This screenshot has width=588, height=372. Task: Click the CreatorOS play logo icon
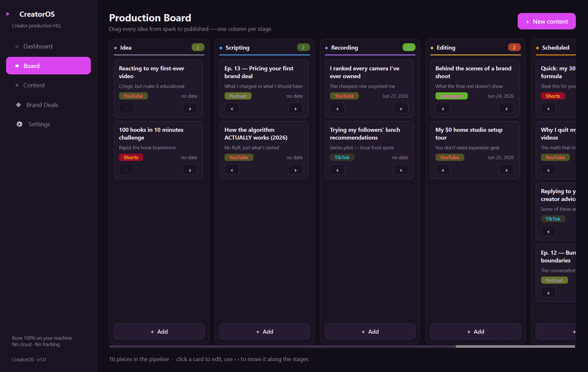coord(8,14)
